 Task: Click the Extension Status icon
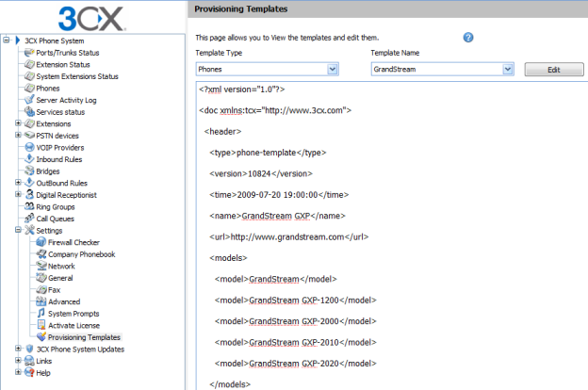(29, 64)
